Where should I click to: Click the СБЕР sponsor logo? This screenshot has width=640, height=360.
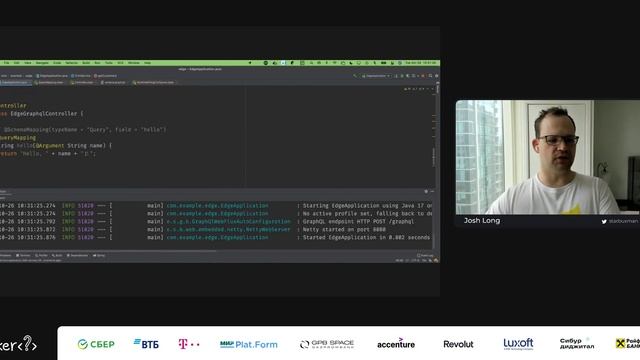[x=96, y=344]
